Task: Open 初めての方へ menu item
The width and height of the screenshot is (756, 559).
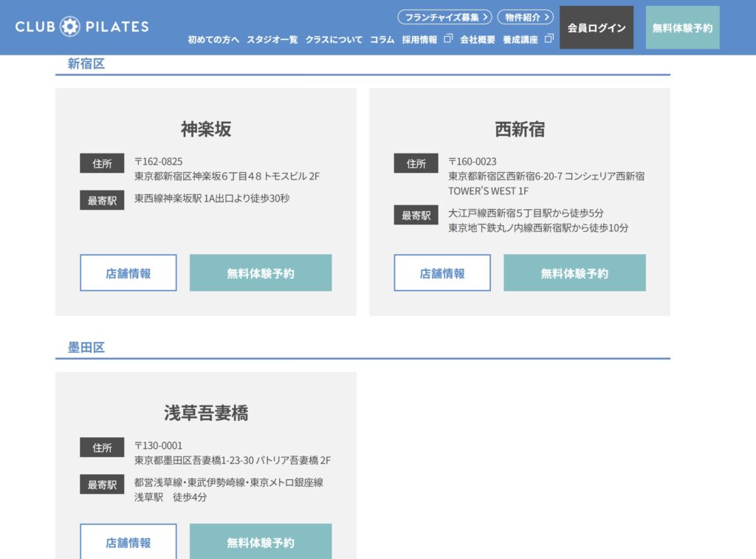Action: pos(213,40)
